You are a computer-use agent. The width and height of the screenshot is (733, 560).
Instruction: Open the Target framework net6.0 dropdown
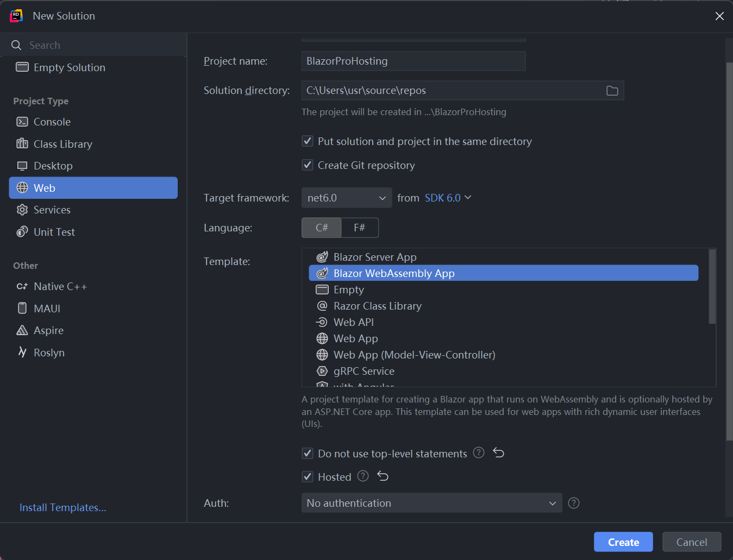click(x=347, y=198)
